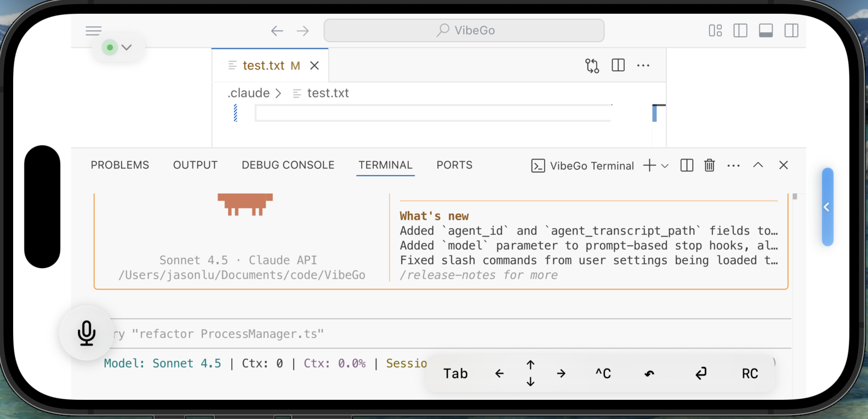Switch to the PROBLEMS tab
The width and height of the screenshot is (868, 419).
click(120, 165)
